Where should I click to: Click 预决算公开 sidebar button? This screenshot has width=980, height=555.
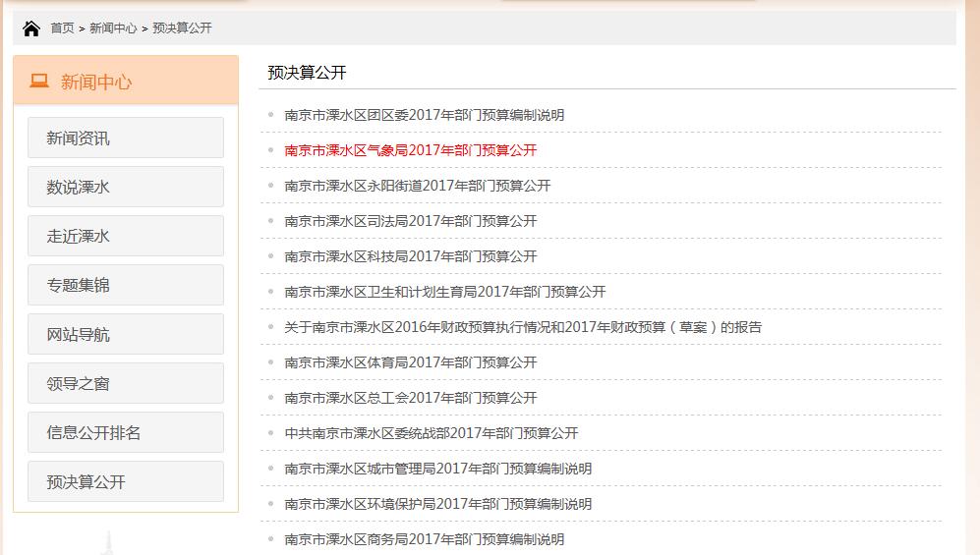tap(125, 482)
